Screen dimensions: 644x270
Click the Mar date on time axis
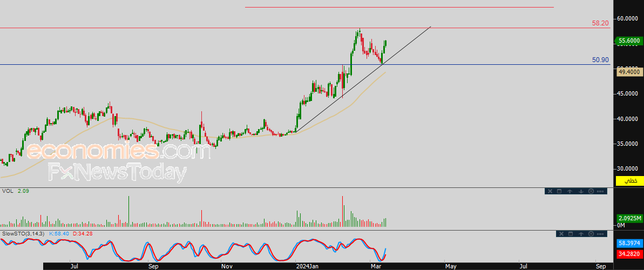pyautogui.click(x=377, y=266)
